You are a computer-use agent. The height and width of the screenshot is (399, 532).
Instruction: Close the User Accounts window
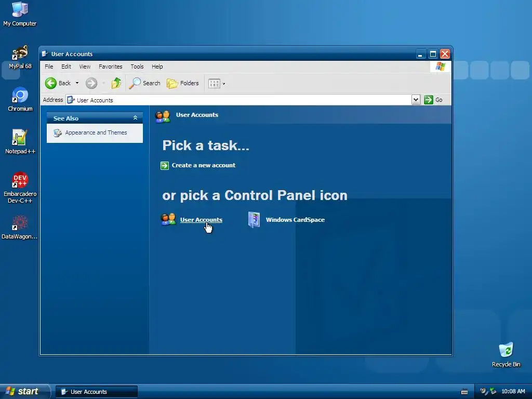tap(445, 54)
